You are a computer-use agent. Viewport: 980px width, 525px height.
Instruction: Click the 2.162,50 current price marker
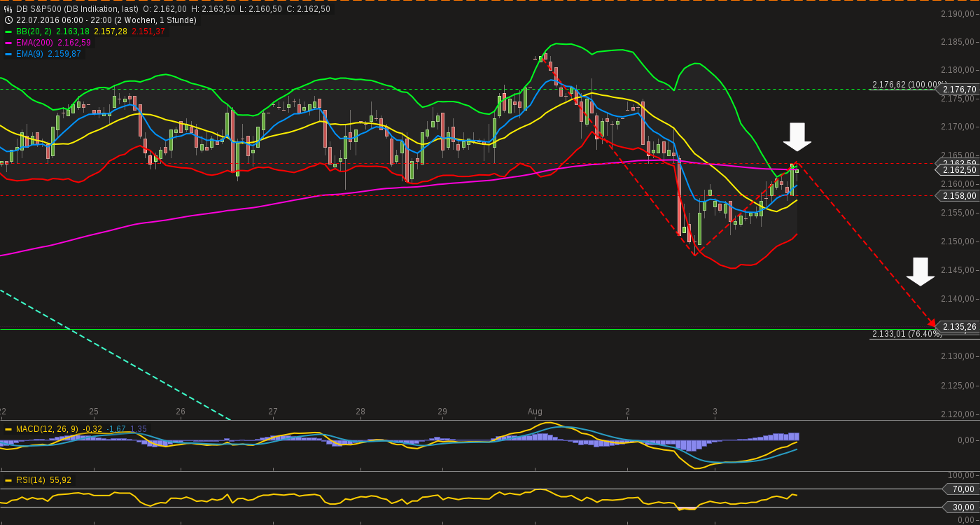[958, 170]
